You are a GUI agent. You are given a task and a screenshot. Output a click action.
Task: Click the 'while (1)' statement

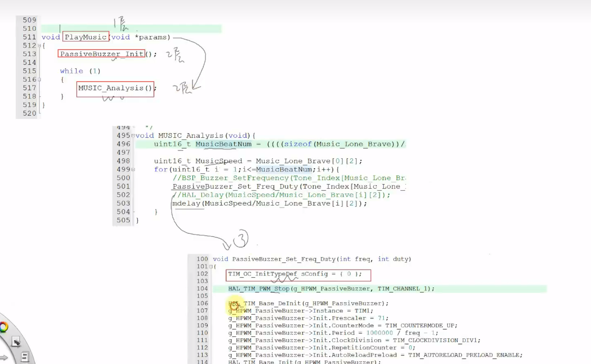(x=80, y=71)
